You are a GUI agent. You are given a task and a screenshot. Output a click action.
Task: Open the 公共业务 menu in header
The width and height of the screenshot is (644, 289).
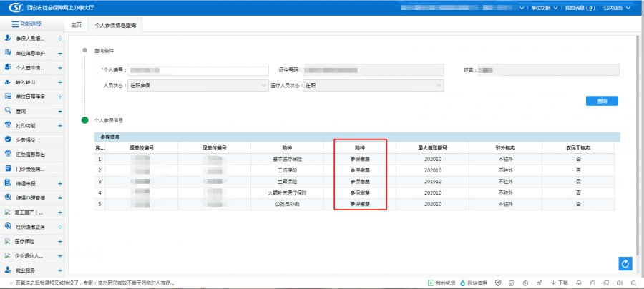tap(615, 8)
